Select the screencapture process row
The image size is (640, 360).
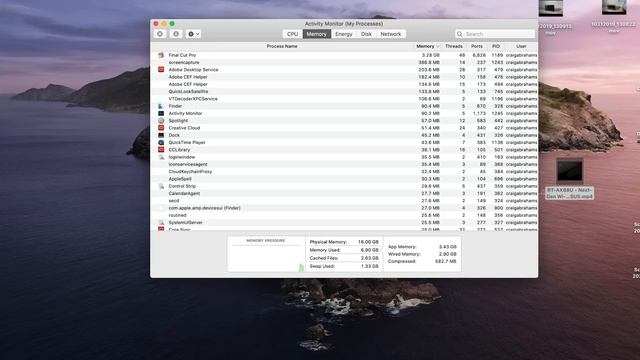click(344, 62)
